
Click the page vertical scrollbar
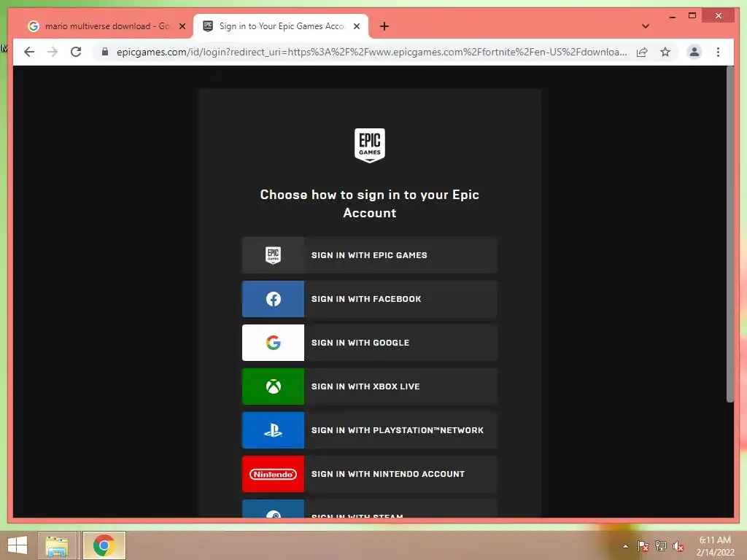click(x=729, y=234)
